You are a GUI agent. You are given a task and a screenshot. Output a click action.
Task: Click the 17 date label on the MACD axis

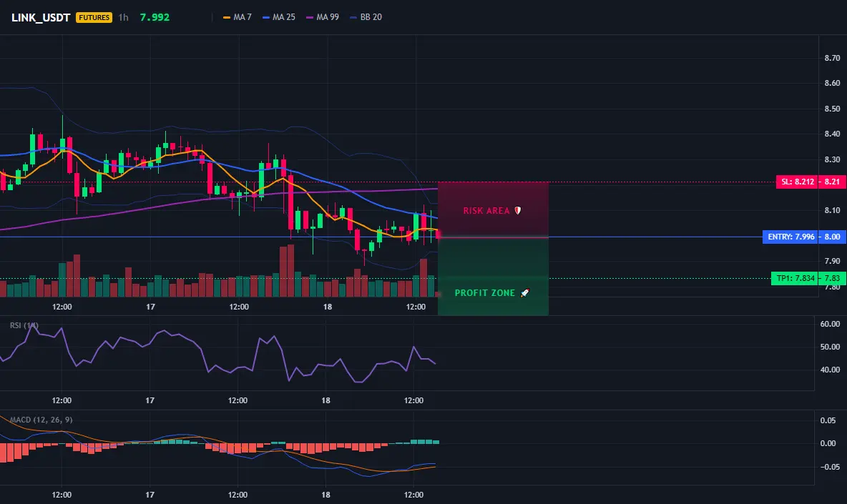pyautogui.click(x=150, y=495)
